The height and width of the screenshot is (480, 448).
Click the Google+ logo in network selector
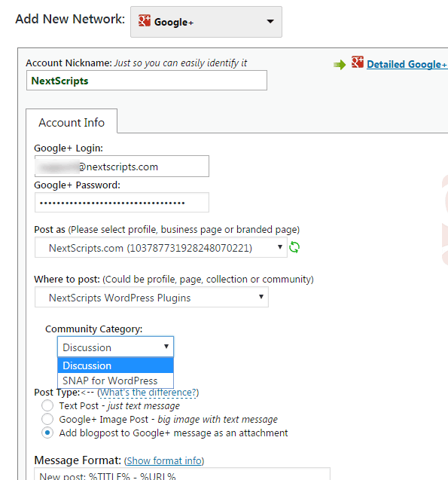[x=145, y=20]
